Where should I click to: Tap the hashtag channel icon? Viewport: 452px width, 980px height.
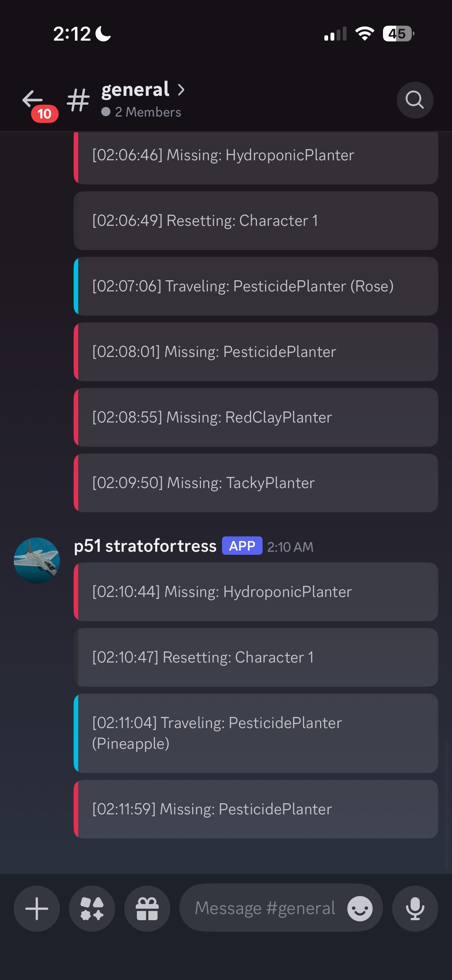(78, 100)
